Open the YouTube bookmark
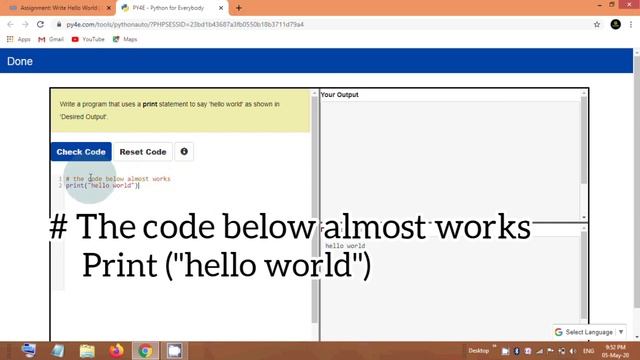640x360 pixels. click(88, 39)
